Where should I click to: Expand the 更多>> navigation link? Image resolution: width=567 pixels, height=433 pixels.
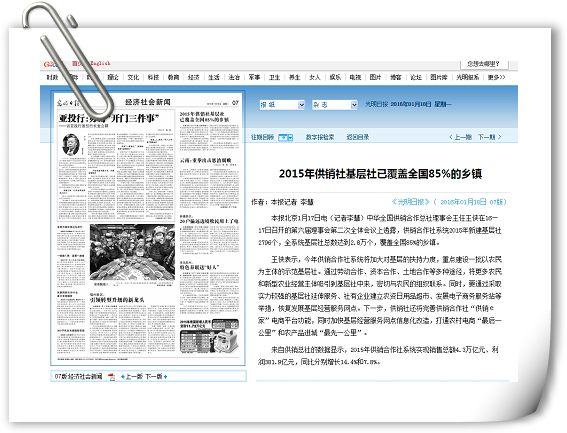click(x=496, y=77)
